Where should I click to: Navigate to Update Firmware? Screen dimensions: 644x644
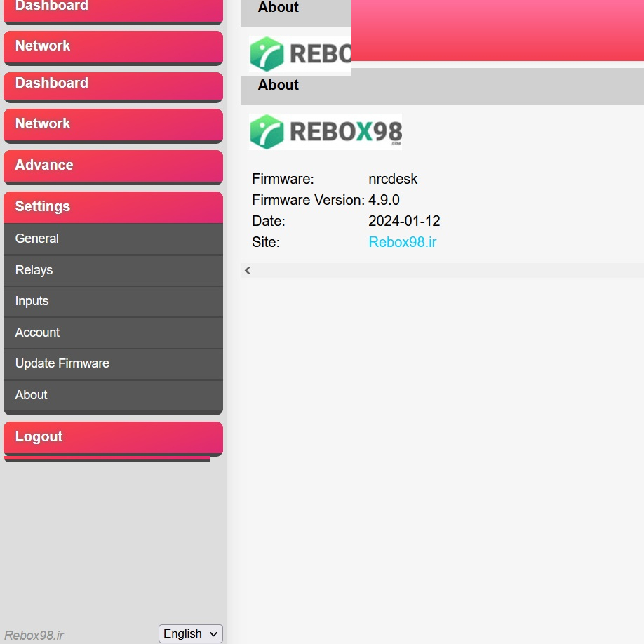113,363
